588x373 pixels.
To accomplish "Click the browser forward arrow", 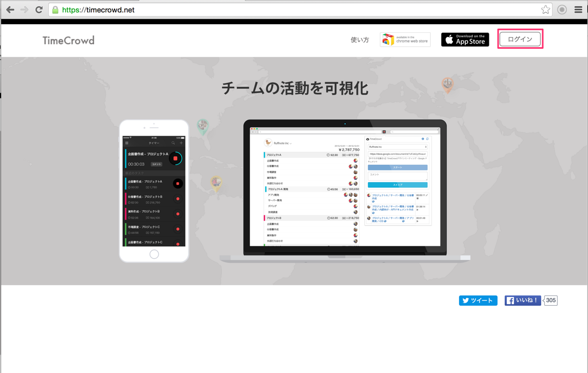I will click(24, 10).
